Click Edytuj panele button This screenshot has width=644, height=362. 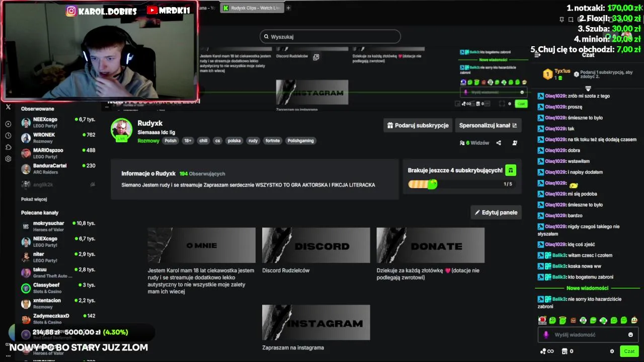496,213
